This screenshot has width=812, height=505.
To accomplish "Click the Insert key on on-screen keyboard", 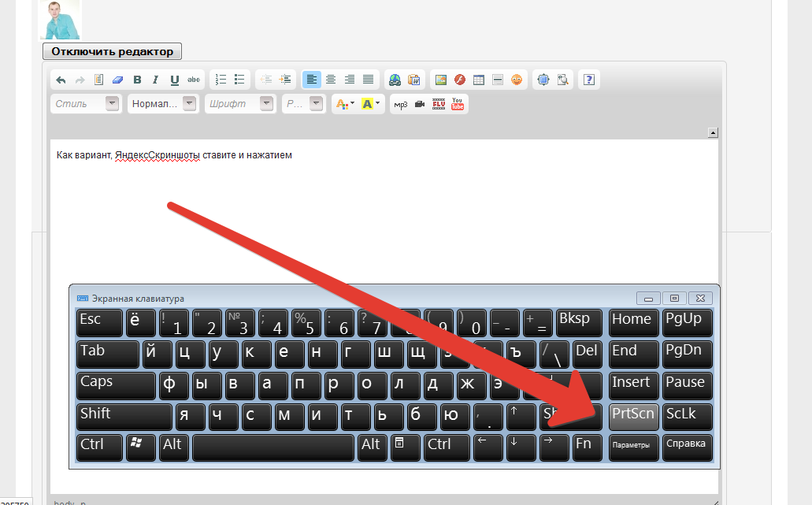I will tap(633, 385).
